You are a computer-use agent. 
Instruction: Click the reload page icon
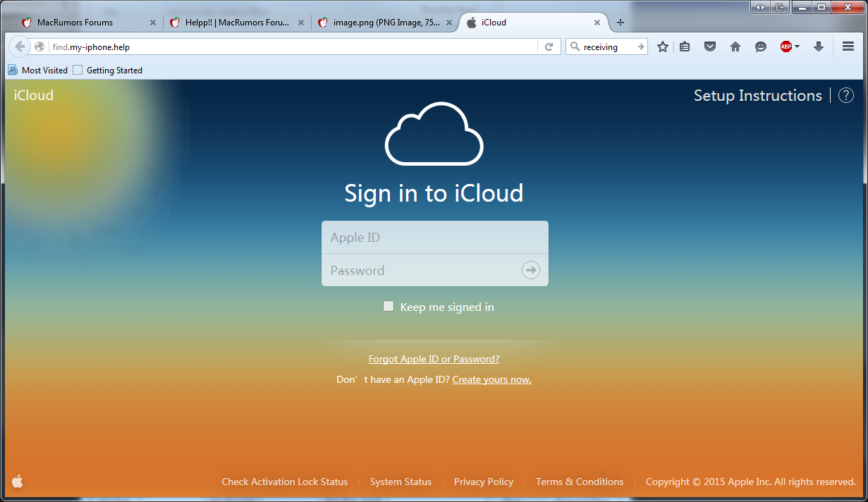(549, 47)
